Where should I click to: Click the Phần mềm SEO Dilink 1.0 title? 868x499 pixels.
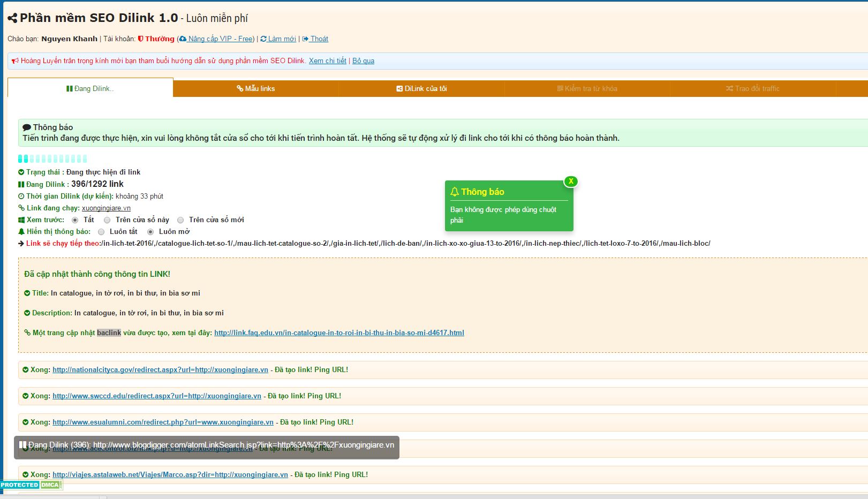pyautogui.click(x=99, y=18)
